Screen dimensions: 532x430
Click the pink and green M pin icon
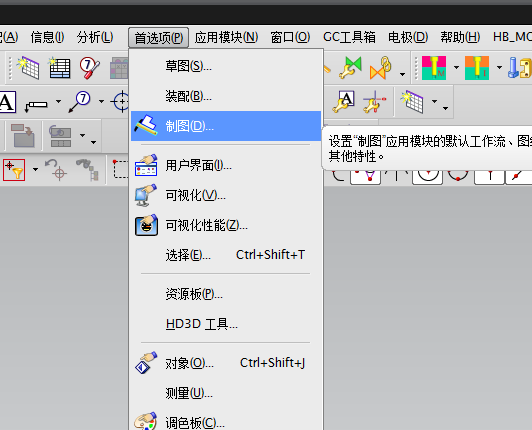pos(434,68)
